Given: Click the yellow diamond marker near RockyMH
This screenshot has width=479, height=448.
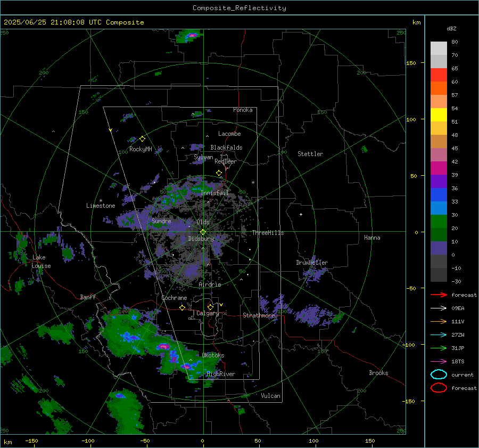Looking at the screenshot, I should pos(142,139).
